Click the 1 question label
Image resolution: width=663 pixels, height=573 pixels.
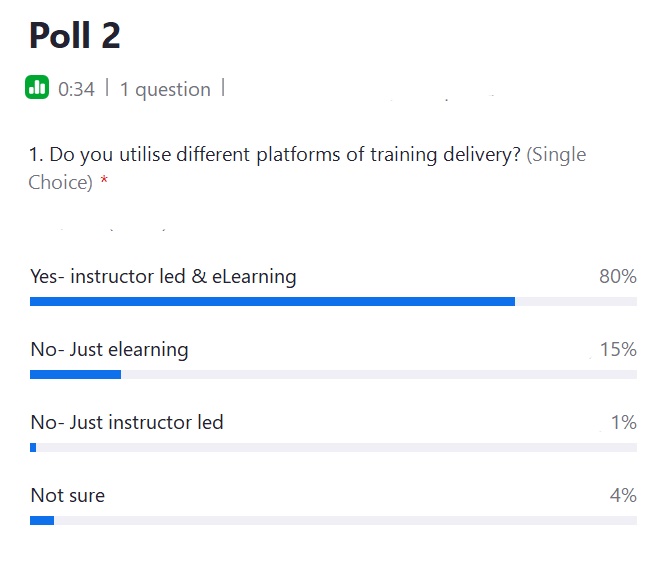click(165, 90)
